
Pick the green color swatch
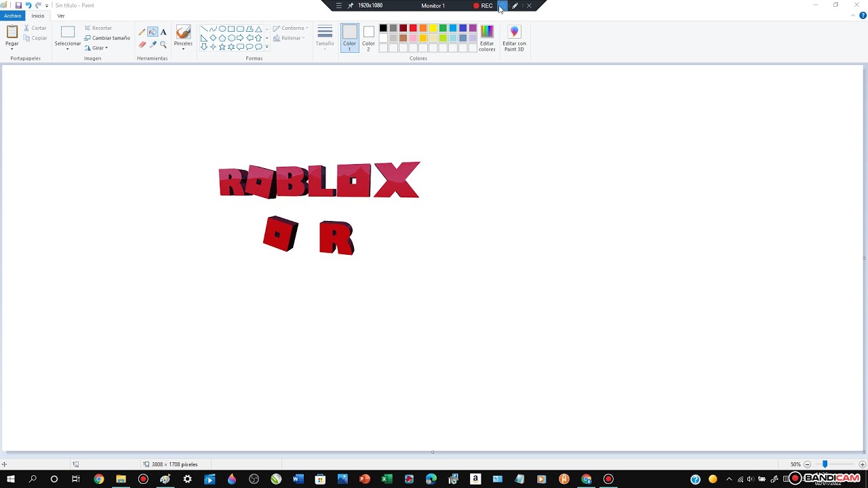tap(443, 28)
